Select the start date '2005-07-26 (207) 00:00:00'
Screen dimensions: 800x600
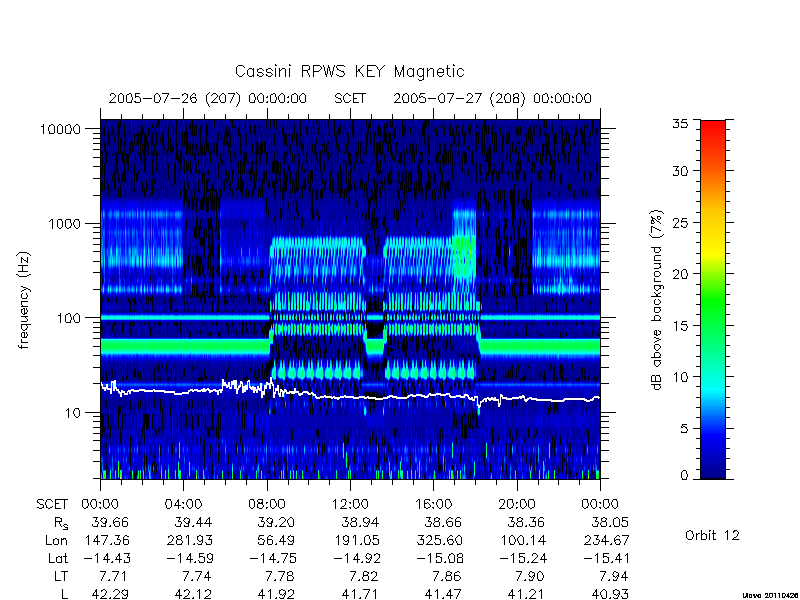[208, 98]
